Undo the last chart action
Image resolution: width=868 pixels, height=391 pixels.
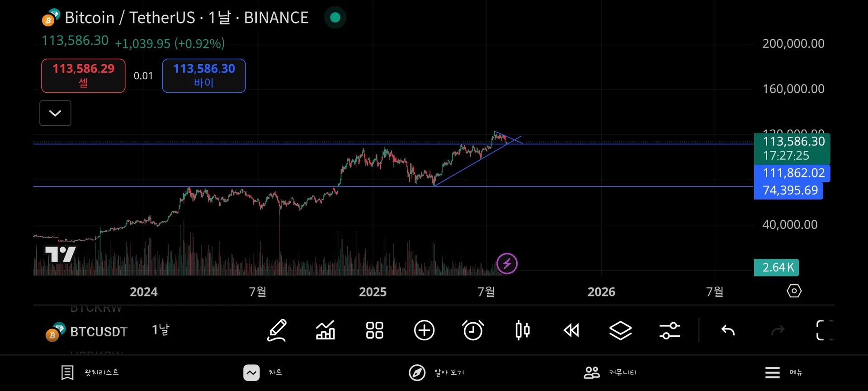coord(728,330)
